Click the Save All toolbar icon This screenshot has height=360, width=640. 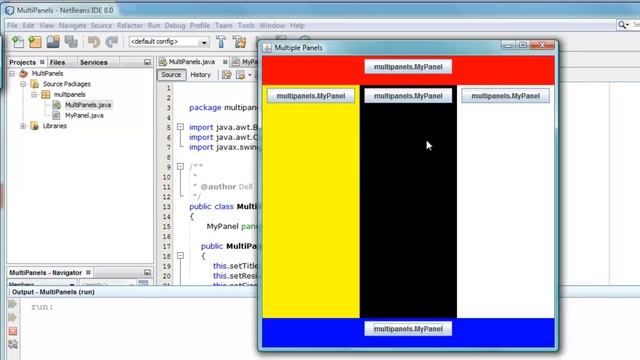tap(71, 42)
